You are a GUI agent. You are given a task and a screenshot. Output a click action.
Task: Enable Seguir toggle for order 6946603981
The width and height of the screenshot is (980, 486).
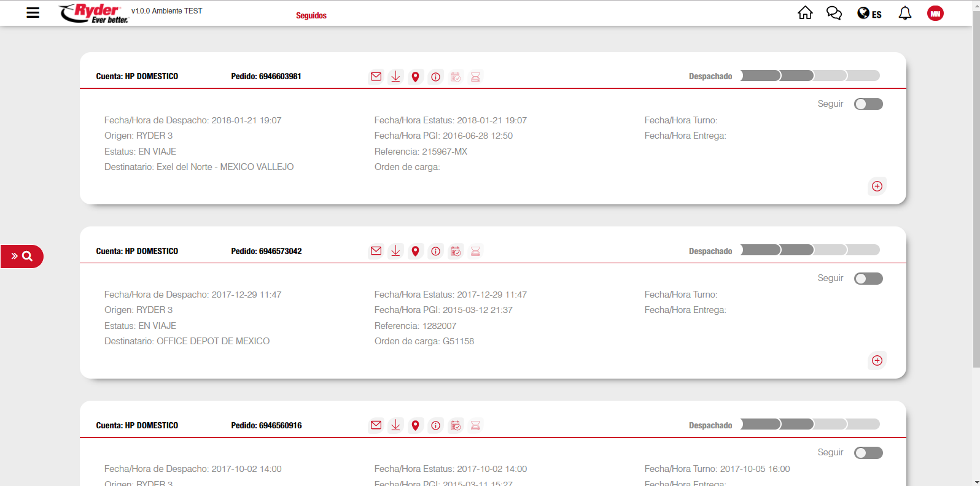[x=868, y=104]
